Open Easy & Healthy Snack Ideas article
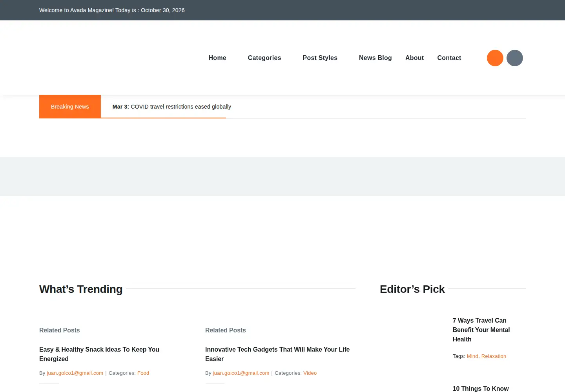 pyautogui.click(x=99, y=354)
